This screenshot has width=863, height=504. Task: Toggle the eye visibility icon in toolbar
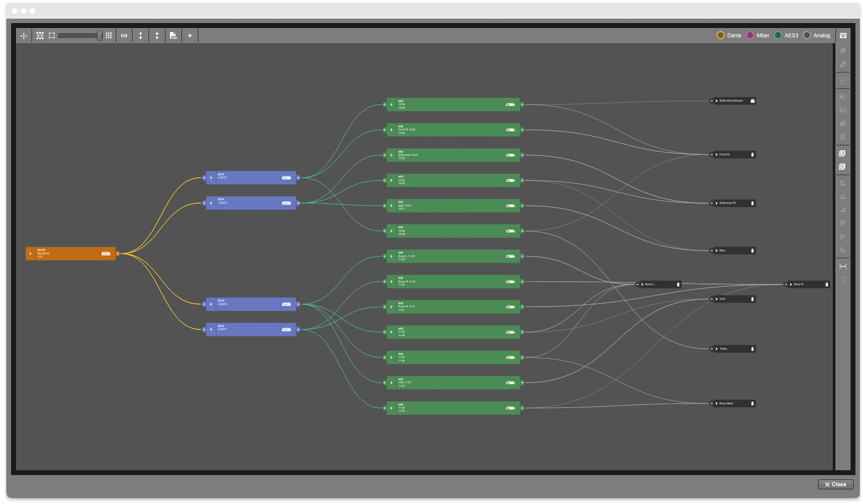click(x=124, y=35)
